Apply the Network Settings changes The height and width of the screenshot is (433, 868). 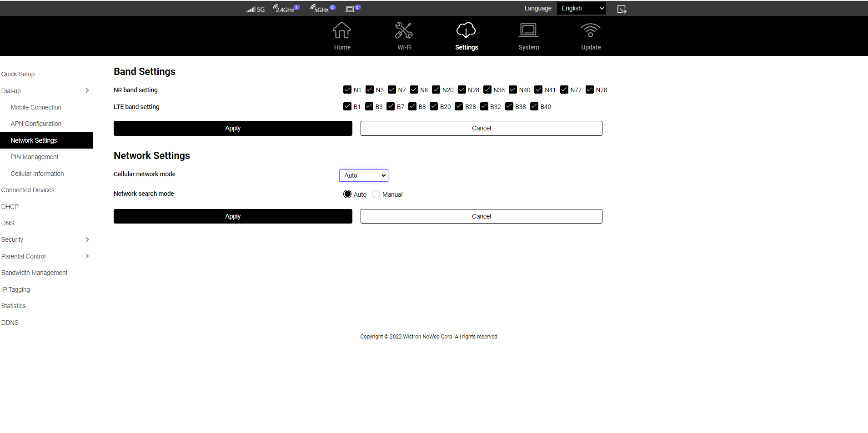[233, 216]
